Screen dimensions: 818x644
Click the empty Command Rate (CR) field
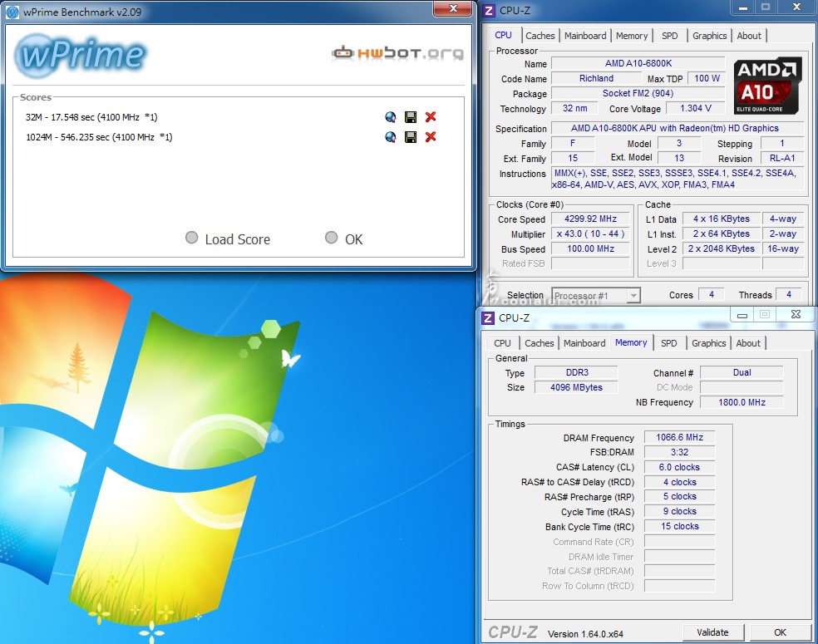coord(680,541)
